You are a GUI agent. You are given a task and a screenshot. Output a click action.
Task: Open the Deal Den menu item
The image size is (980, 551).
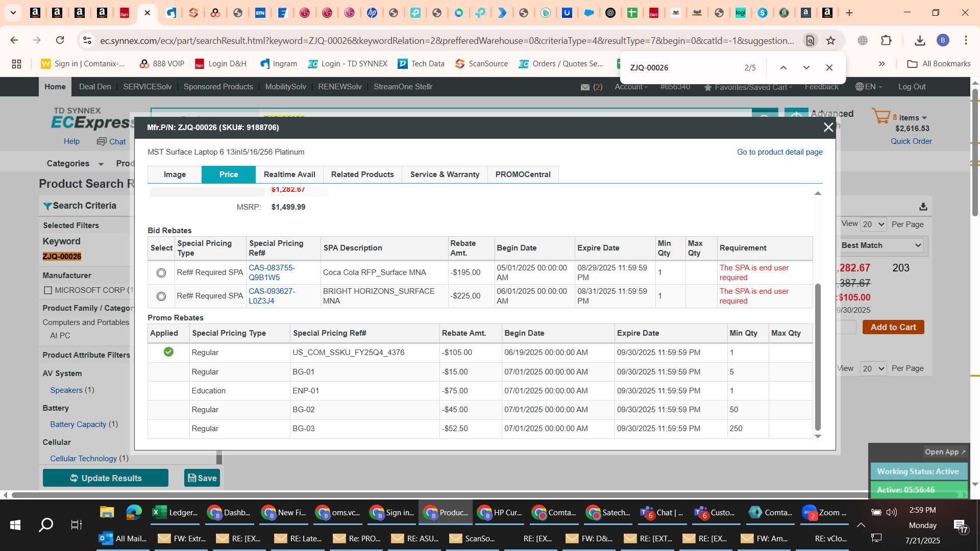(95, 87)
